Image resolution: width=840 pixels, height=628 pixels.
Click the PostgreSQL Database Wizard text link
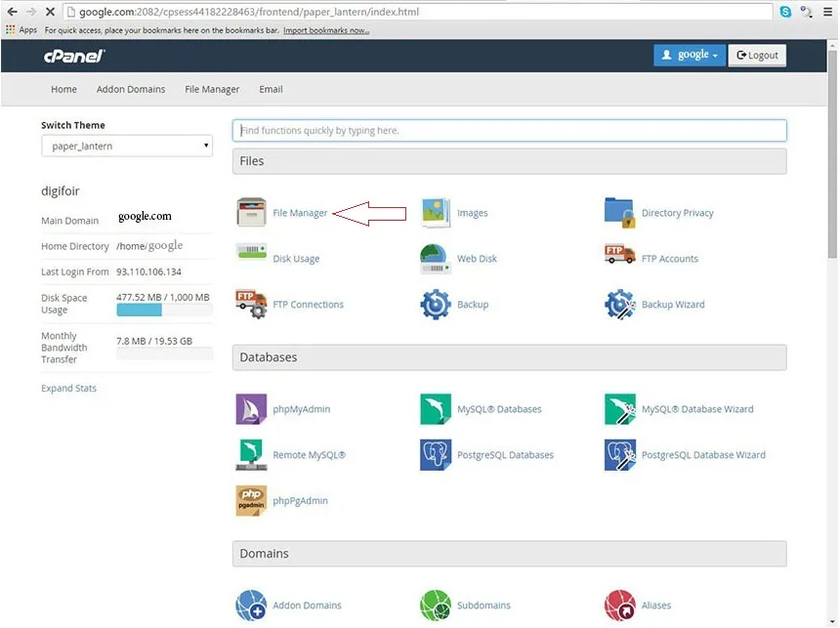[703, 455]
